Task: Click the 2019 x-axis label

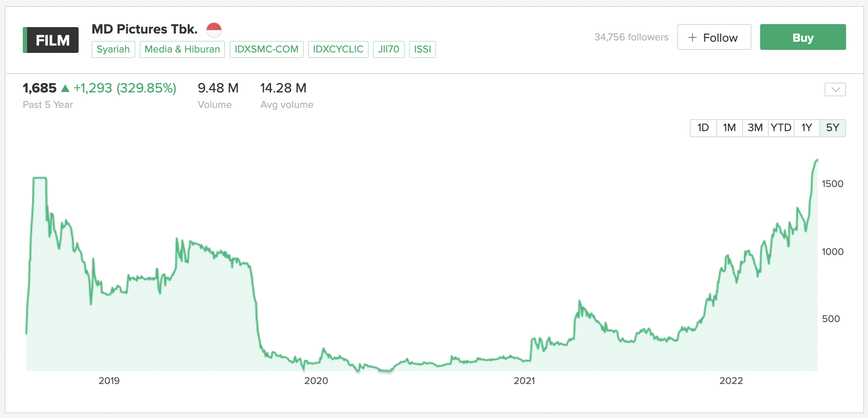Action: click(x=109, y=381)
